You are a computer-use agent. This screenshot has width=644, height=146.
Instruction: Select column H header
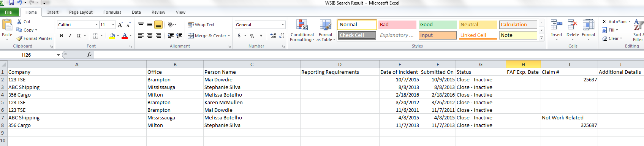[x=523, y=64]
